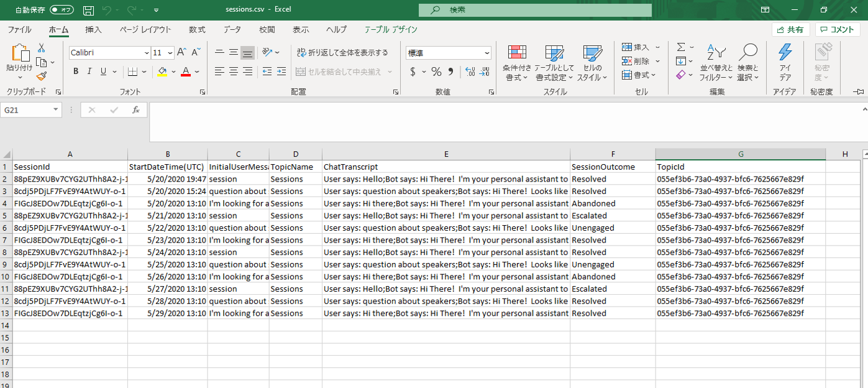868x388 pixels.
Task: Click the Format Painter brush icon
Action: [41, 76]
